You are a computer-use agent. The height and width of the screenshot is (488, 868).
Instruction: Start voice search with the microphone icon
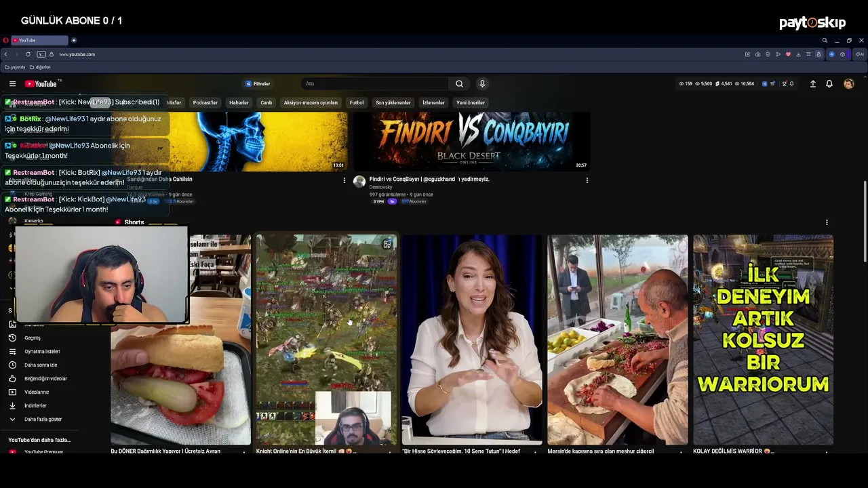coord(482,84)
